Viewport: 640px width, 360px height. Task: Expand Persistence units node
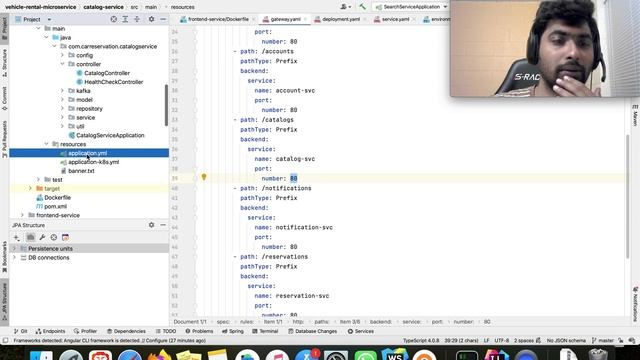point(14,249)
